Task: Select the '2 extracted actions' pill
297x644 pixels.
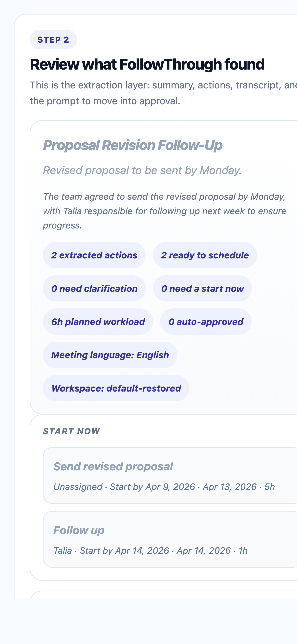Action: point(94,255)
